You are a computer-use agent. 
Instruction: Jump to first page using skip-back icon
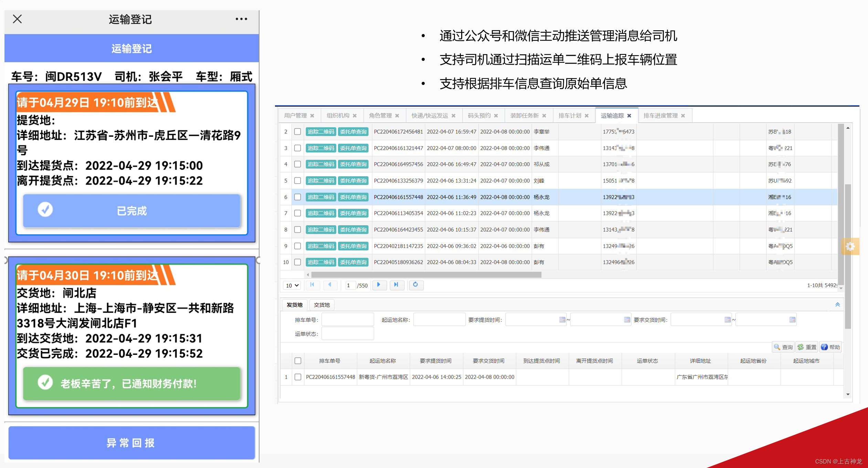[313, 285]
